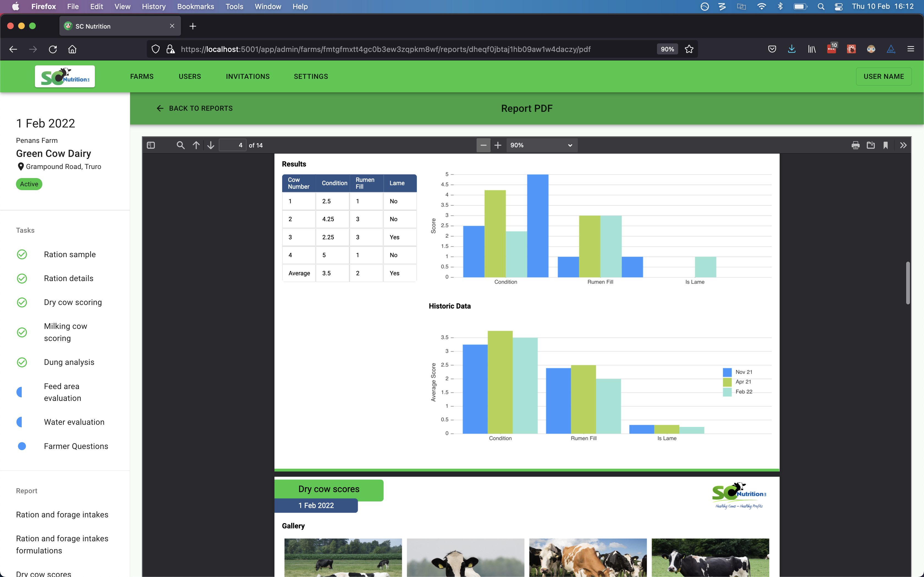
Task: Toggle the Dung analysis task checkmark
Action: click(x=22, y=362)
